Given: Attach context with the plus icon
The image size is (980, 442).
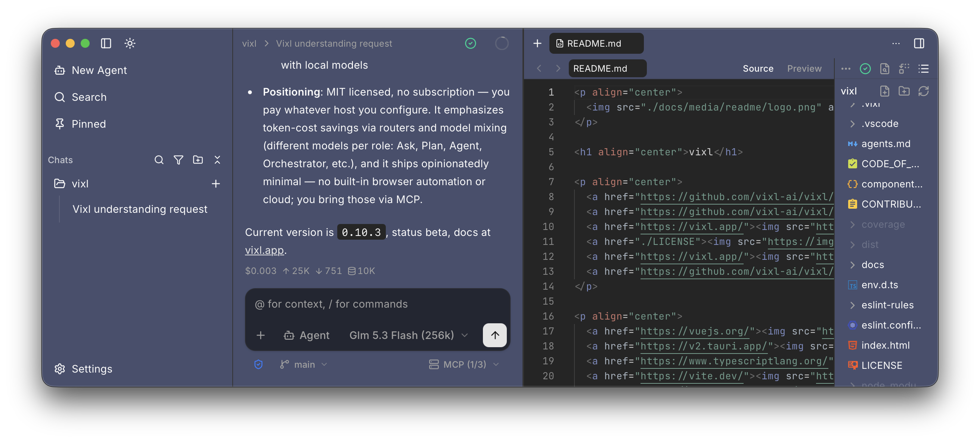Looking at the screenshot, I should [x=261, y=336].
